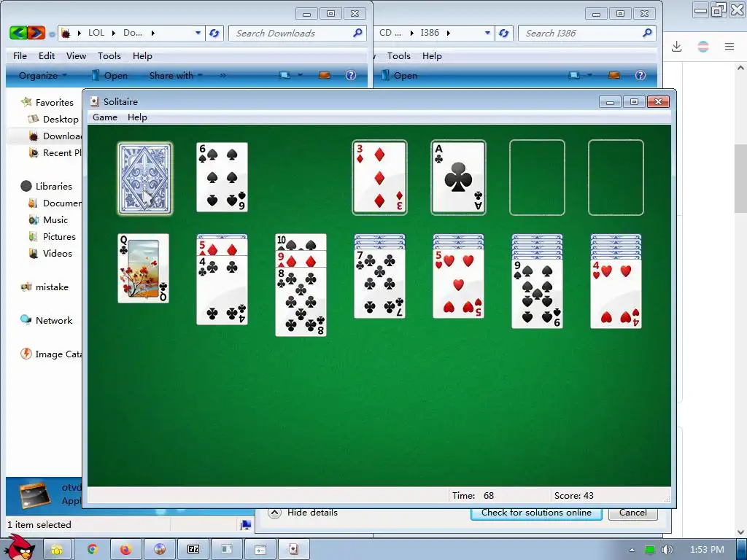This screenshot has width=747, height=560.
Task: Open help icon in Downloads toolbar
Action: [351, 75]
